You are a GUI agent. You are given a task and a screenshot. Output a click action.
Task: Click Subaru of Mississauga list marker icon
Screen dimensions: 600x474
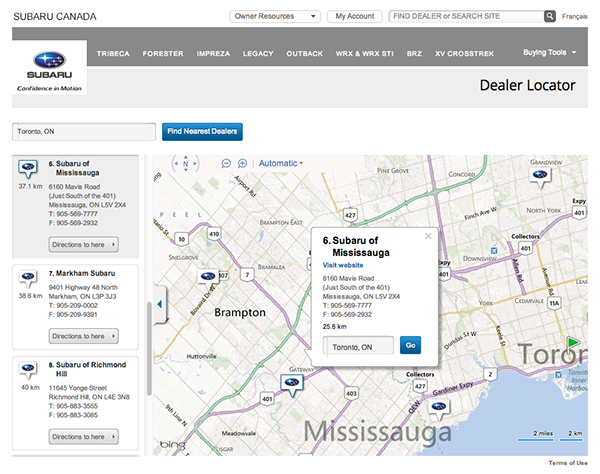point(28,169)
